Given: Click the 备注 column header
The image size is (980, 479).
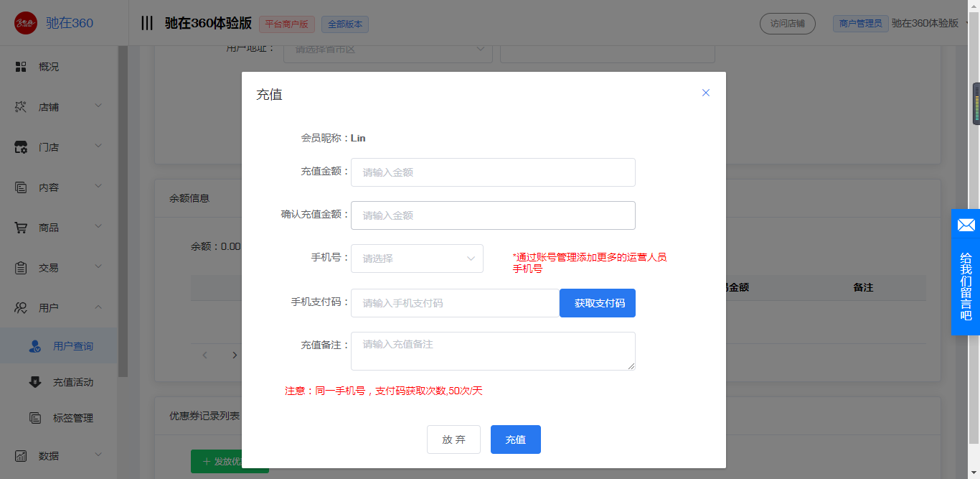Looking at the screenshot, I should point(863,287).
